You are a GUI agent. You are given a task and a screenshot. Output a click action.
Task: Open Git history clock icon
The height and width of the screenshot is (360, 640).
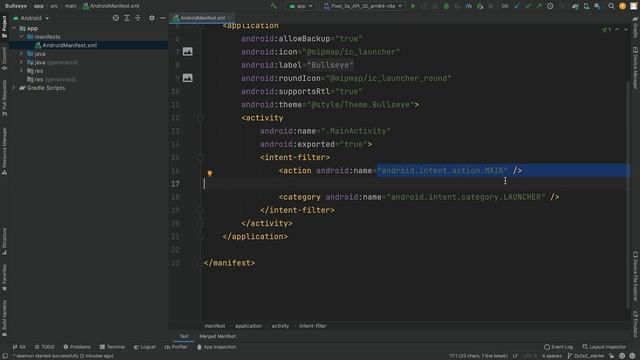(x=550, y=6)
